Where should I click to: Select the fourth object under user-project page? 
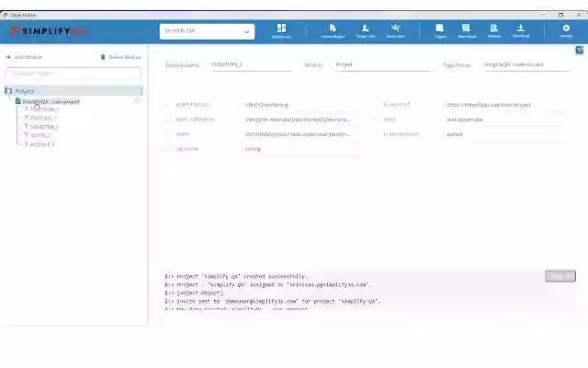pyautogui.click(x=40, y=135)
